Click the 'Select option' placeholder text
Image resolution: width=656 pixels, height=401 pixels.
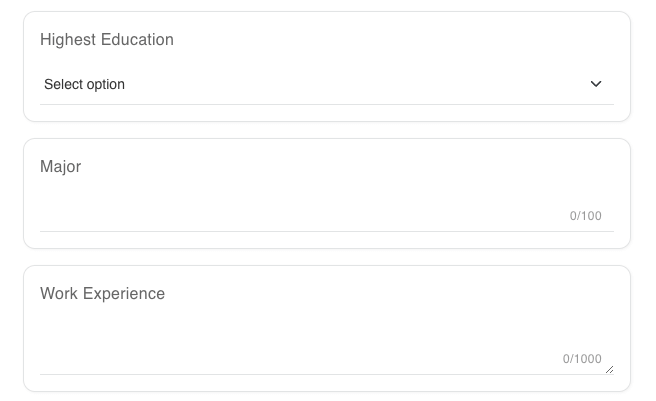(85, 85)
